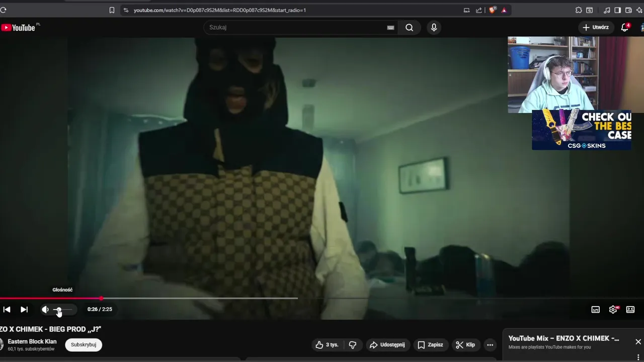Open the user account avatar menu
The height and width of the screenshot is (362, 644).
pos(641,28)
